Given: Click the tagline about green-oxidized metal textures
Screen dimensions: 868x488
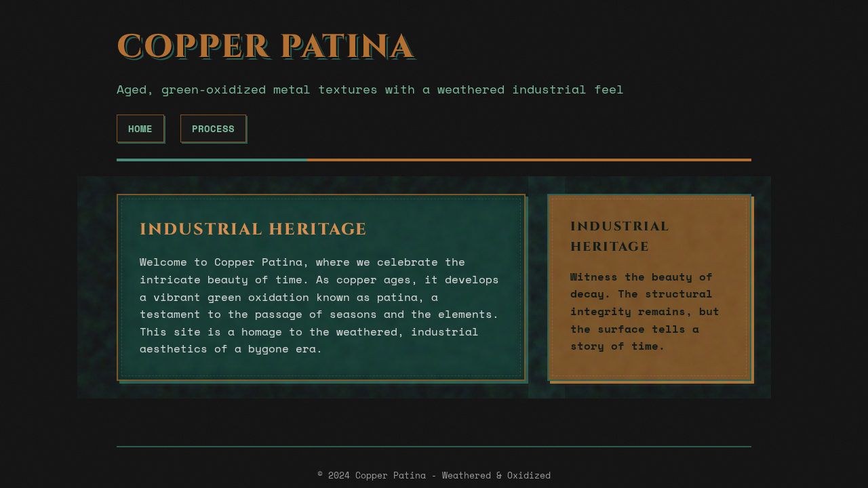Looking at the screenshot, I should pyautogui.click(x=370, y=89).
